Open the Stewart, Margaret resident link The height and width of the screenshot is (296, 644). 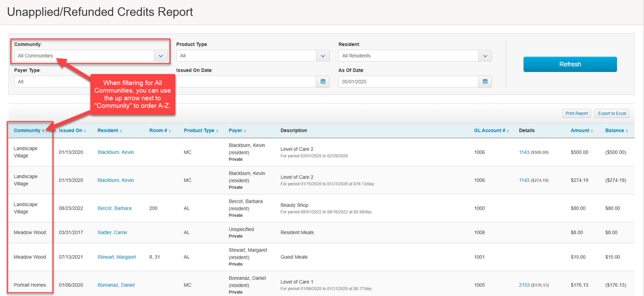(x=117, y=257)
